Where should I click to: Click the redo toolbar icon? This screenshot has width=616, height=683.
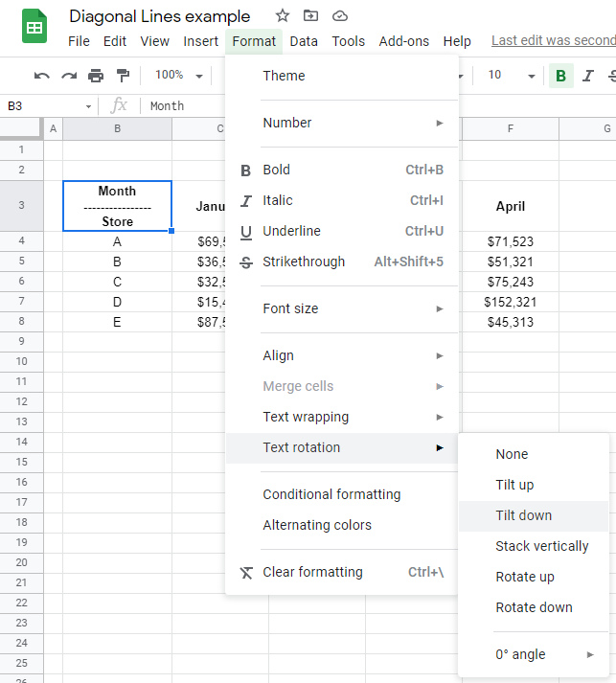click(x=68, y=76)
